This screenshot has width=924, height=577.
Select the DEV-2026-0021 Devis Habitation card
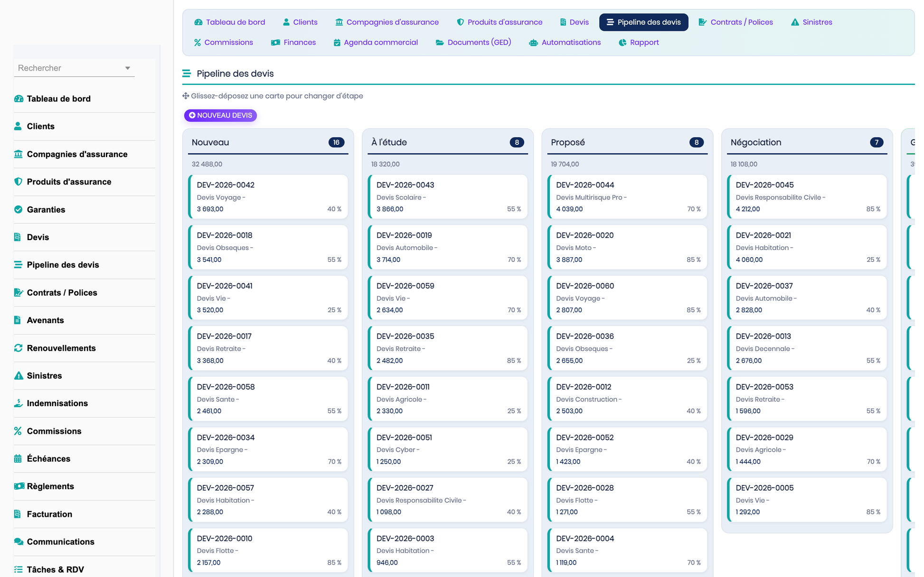coord(807,247)
